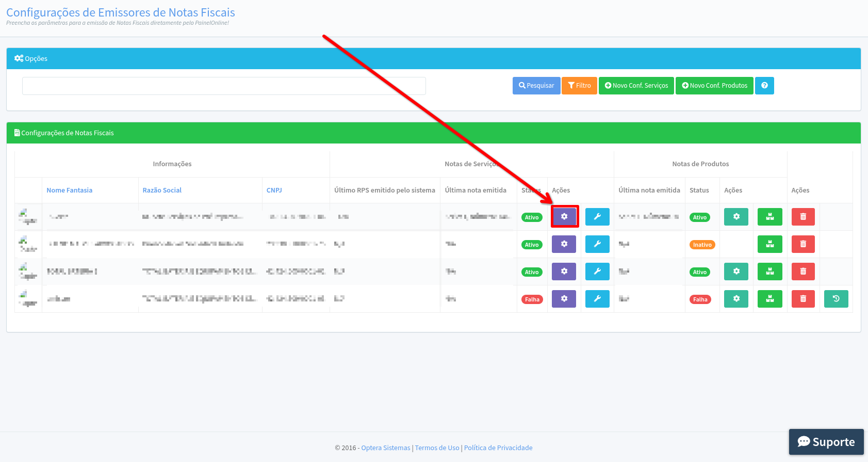Click purple gear icon in the Falha row
This screenshot has width=868, height=462.
(x=564, y=299)
